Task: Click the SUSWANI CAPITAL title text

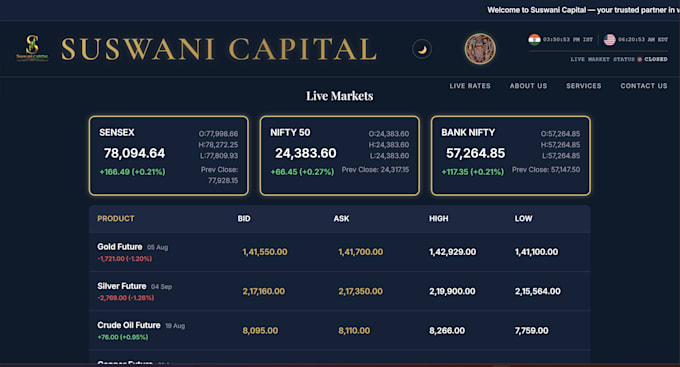Action: [219, 49]
